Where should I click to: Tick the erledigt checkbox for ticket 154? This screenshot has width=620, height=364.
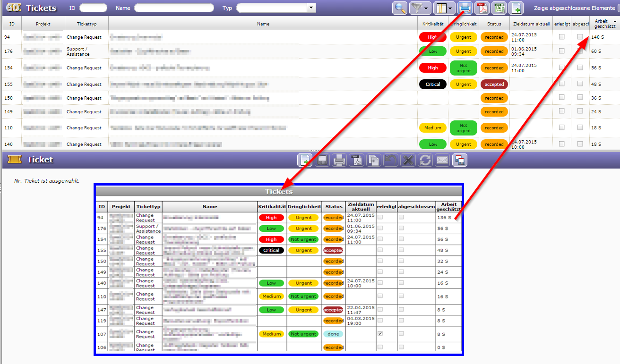tap(561, 68)
